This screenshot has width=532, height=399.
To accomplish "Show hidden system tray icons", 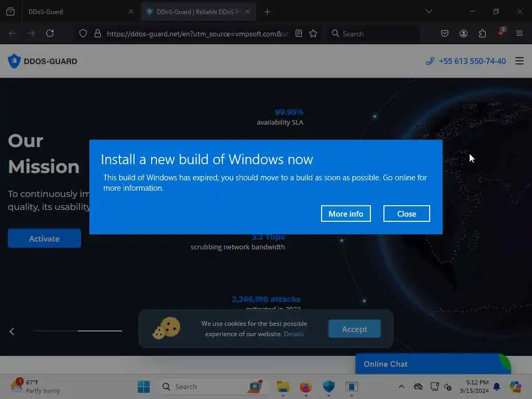I will (402, 387).
